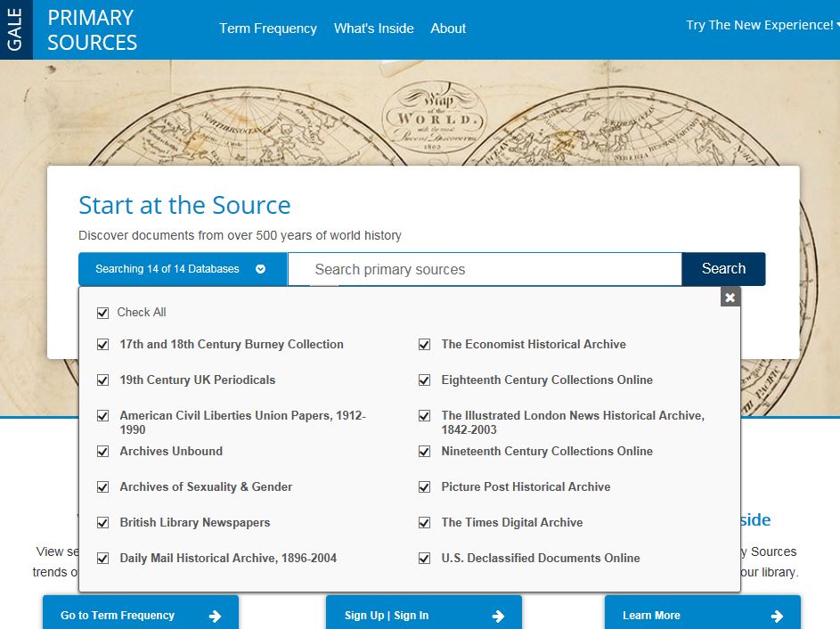Open Try The New Experience menu
The width and height of the screenshot is (840, 629).
click(x=762, y=25)
